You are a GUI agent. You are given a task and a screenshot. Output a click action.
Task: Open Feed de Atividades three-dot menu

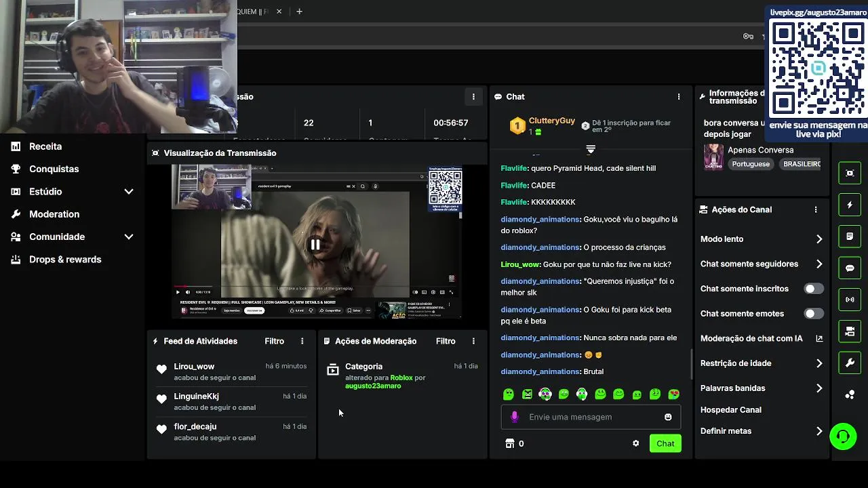[x=302, y=342]
